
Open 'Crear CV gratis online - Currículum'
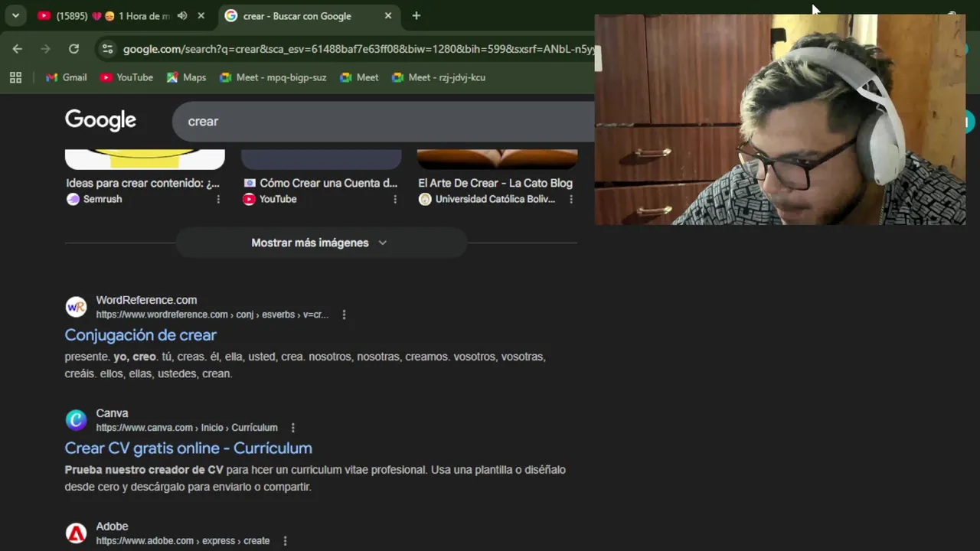188,448
